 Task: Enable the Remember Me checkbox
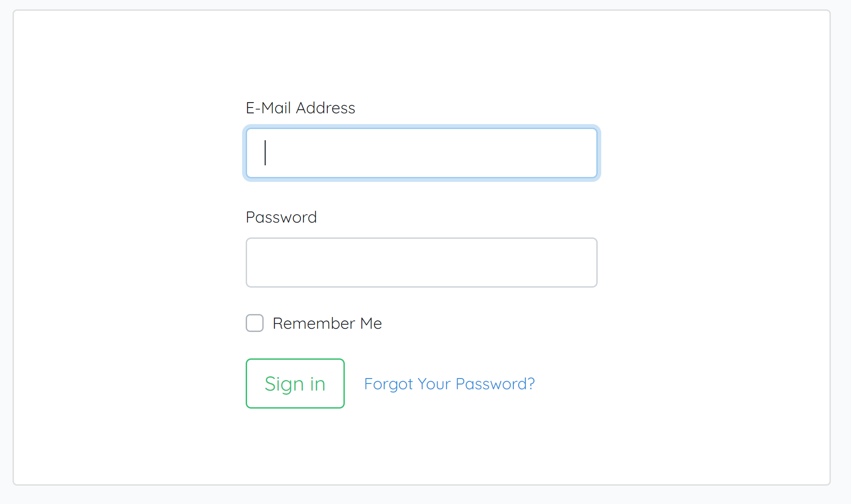255,323
